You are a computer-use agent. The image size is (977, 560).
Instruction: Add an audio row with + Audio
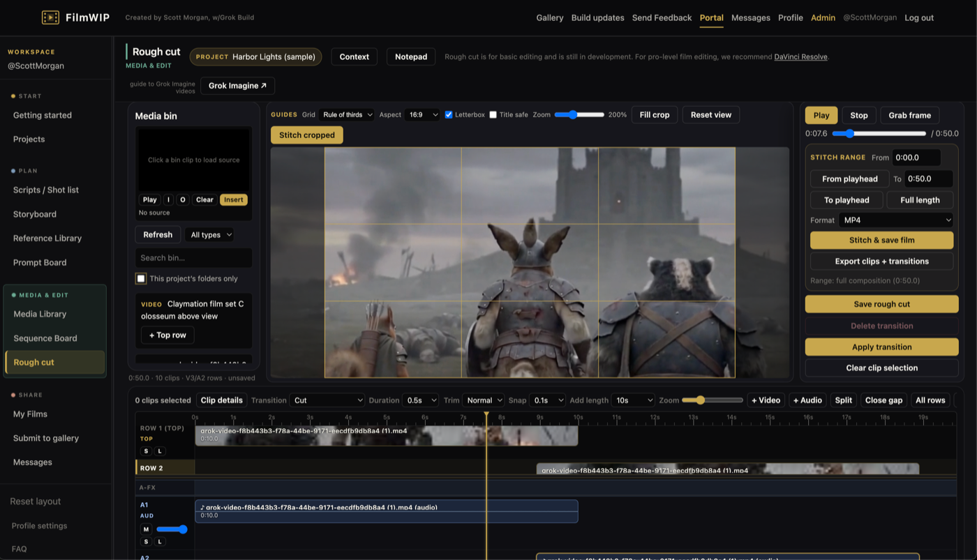point(807,400)
